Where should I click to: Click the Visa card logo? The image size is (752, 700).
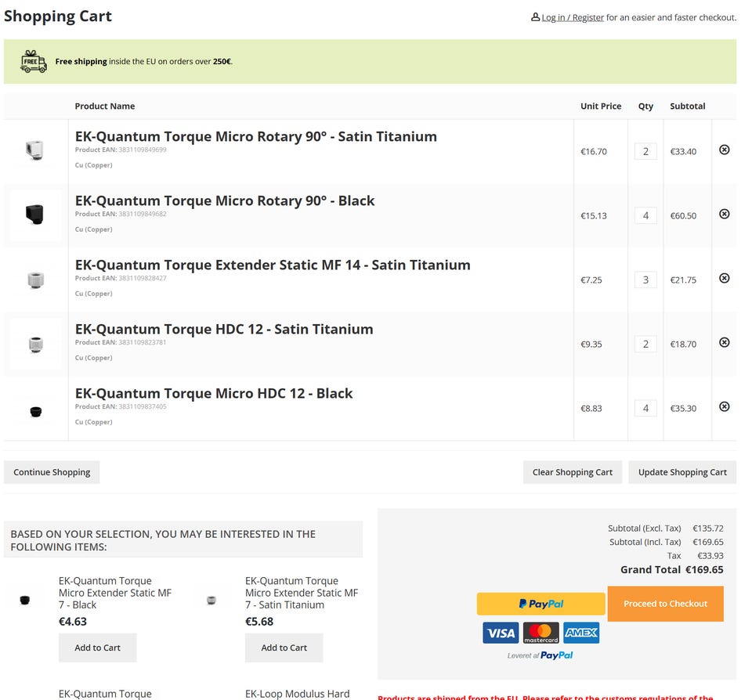point(501,633)
